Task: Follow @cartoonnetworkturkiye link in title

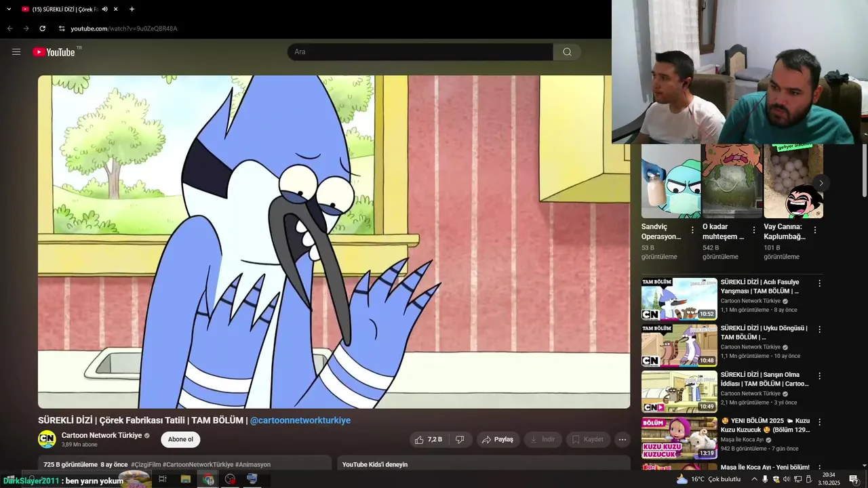Action: click(300, 420)
